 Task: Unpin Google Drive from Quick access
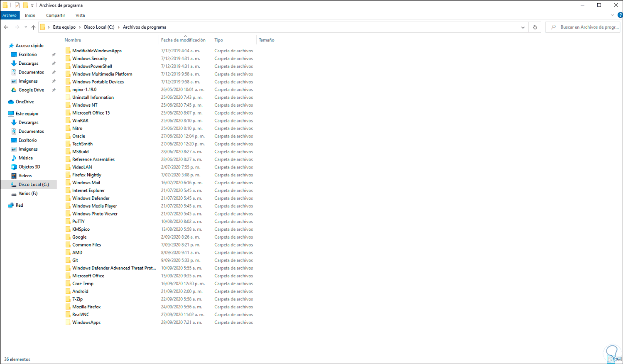(54, 90)
